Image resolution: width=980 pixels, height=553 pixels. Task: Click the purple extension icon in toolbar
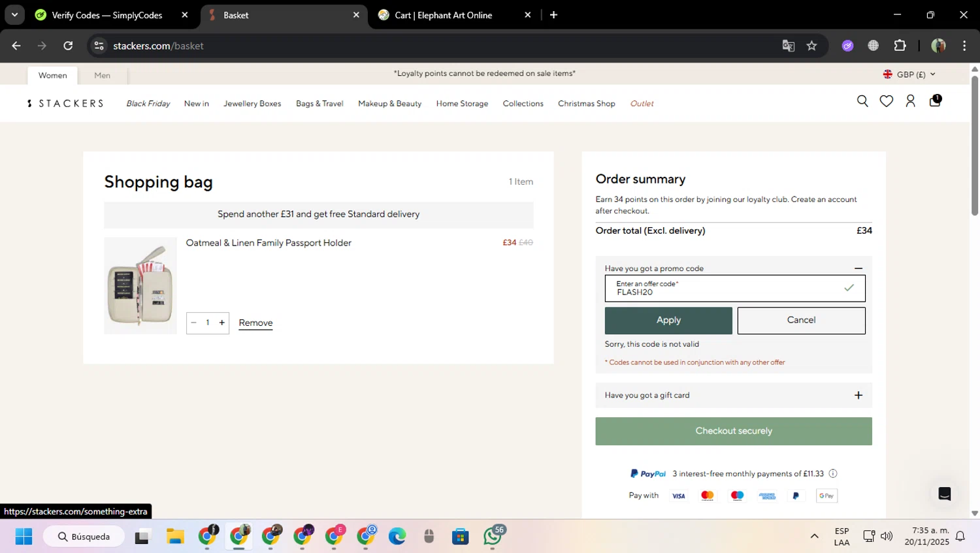pyautogui.click(x=847, y=46)
